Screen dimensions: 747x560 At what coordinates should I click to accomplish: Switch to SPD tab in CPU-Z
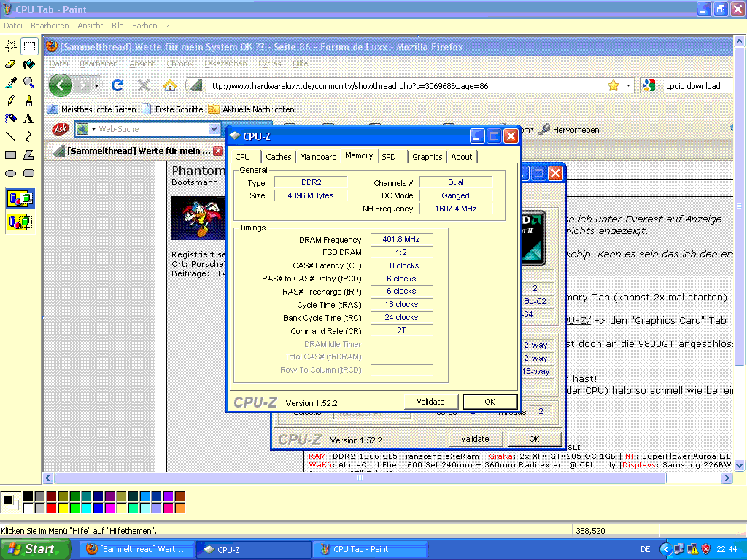389,157
